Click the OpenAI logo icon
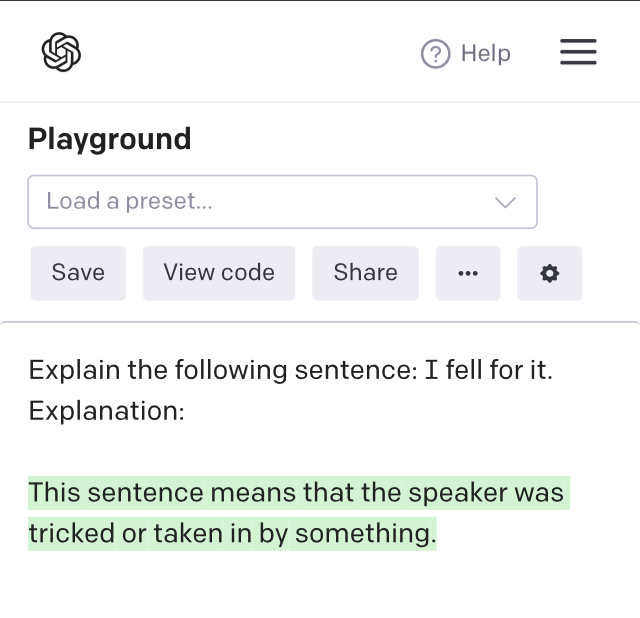640x618 pixels. click(x=61, y=52)
